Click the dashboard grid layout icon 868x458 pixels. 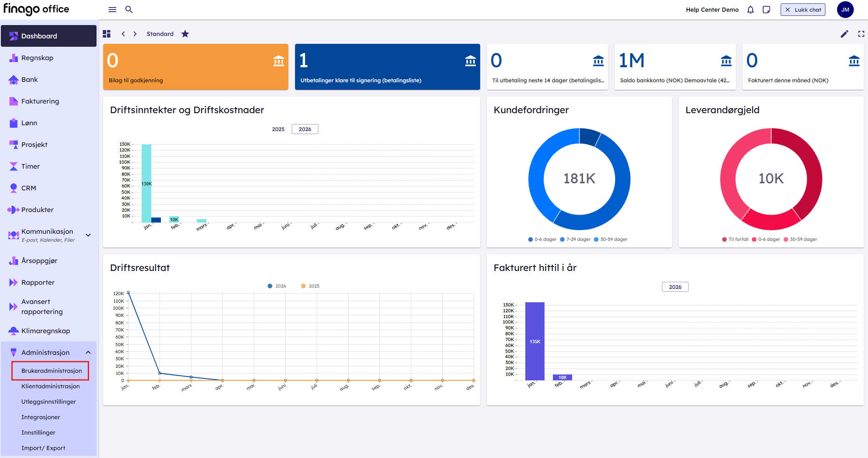pos(107,34)
